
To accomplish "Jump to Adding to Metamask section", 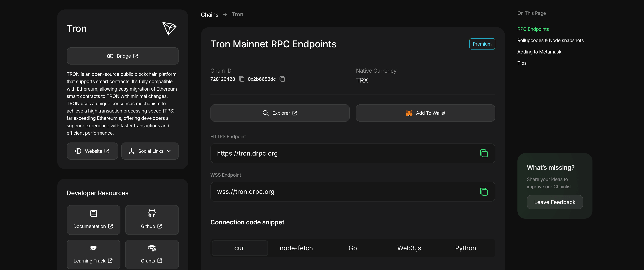I will click(x=539, y=52).
